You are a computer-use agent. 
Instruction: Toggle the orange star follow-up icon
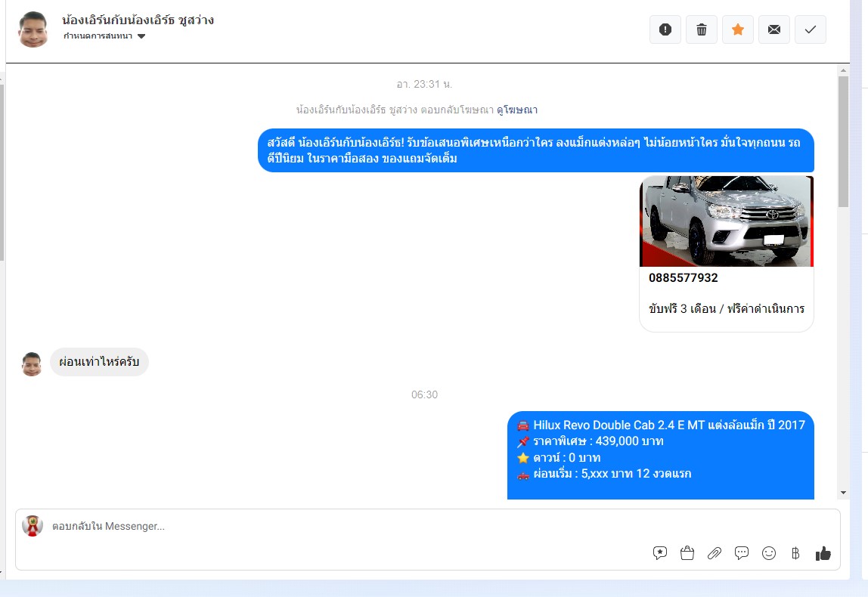(737, 29)
